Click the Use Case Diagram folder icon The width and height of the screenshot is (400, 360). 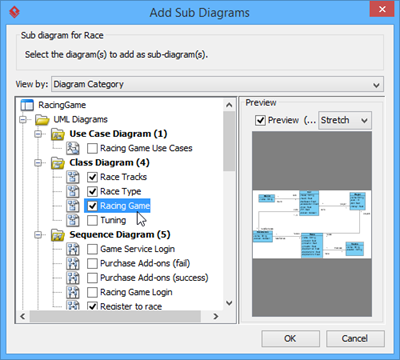click(x=58, y=134)
